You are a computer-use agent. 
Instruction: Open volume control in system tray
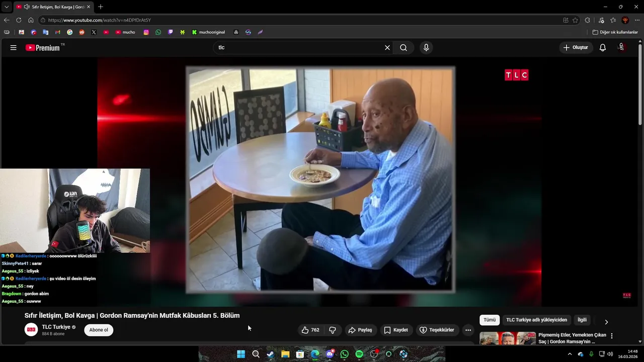610,354
